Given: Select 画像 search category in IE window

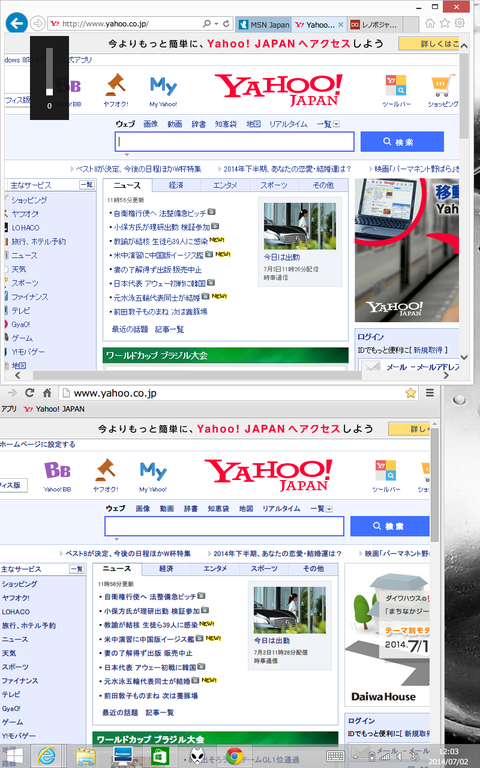Looking at the screenshot, I should 150,124.
